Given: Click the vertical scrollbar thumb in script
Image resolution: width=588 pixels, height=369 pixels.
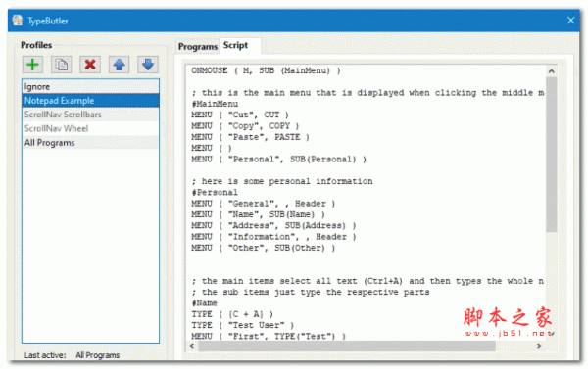Looking at the screenshot, I should [551, 155].
